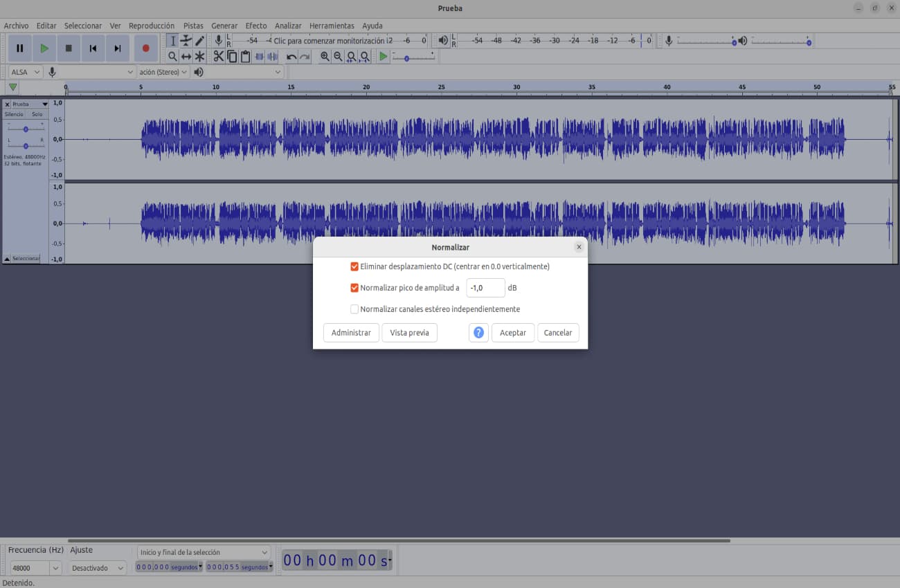
Task: Select the Envelope tool
Action: pyautogui.click(x=186, y=40)
